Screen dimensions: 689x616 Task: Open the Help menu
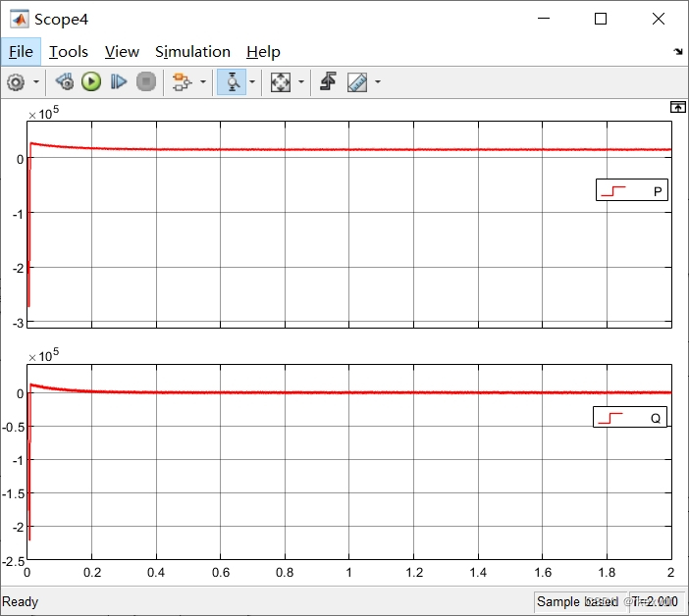[263, 52]
